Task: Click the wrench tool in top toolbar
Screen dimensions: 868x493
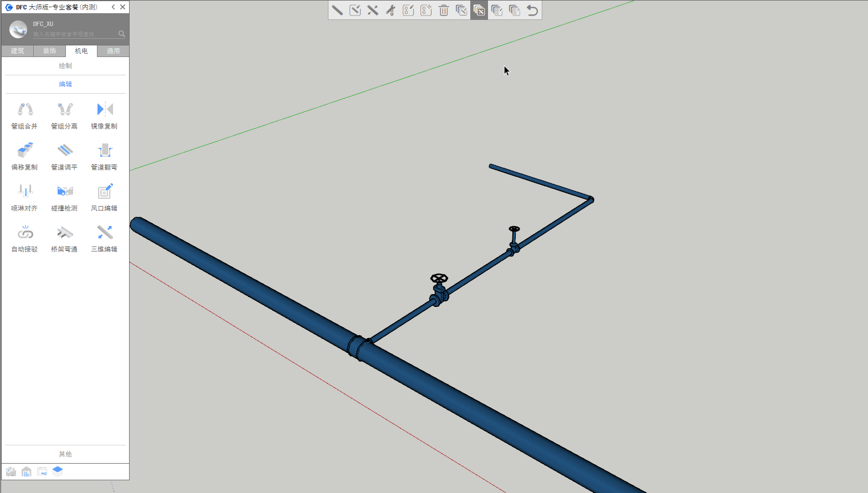Action: [391, 10]
